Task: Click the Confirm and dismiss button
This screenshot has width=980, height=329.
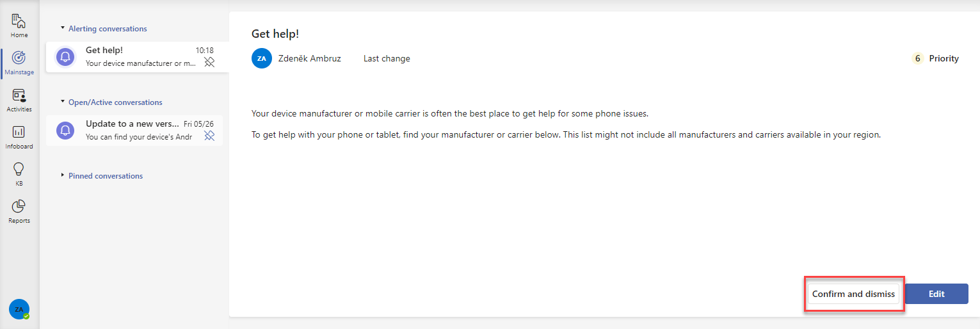Action: pos(854,294)
